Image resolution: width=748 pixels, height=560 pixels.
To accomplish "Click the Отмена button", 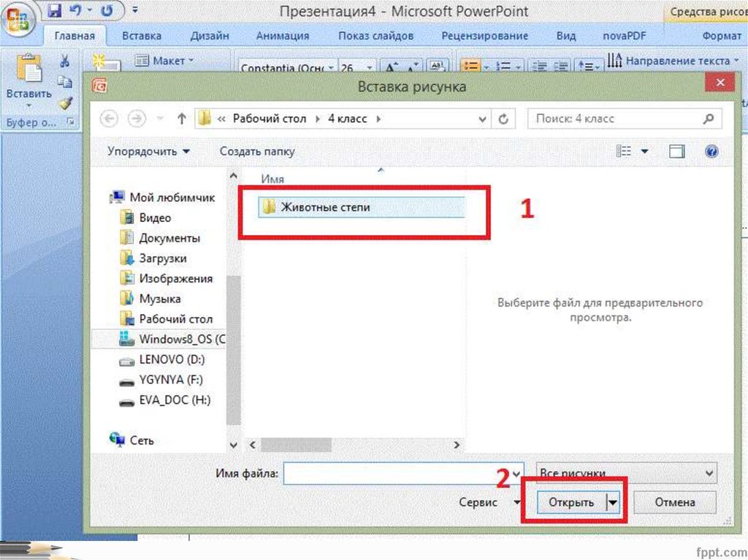I will (674, 502).
